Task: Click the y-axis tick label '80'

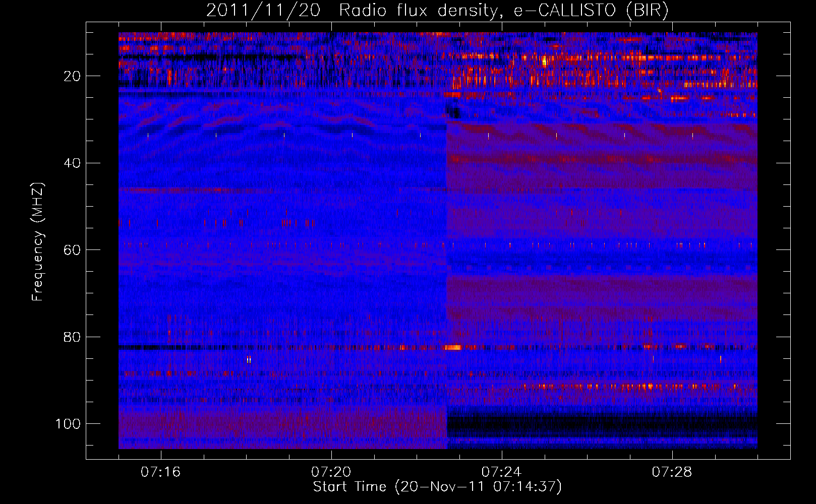Action: pyautogui.click(x=73, y=337)
